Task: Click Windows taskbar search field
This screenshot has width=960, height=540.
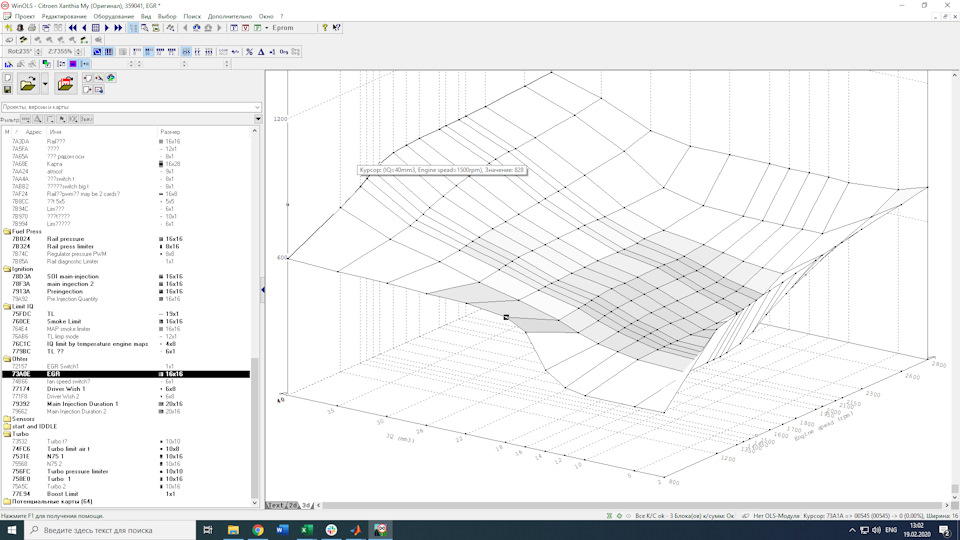Action: coord(110,530)
